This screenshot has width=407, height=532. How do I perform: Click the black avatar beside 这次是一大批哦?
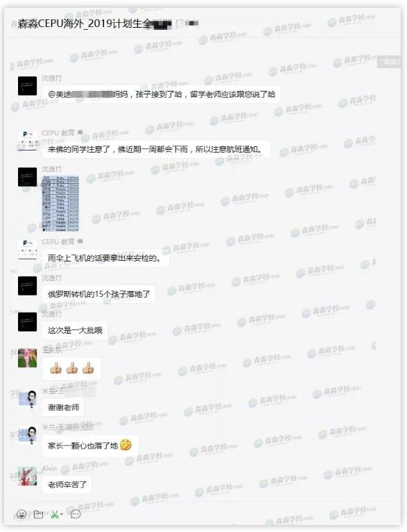tap(27, 322)
